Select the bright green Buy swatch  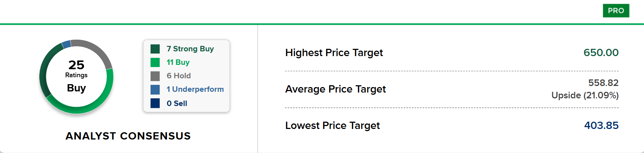tap(155, 62)
